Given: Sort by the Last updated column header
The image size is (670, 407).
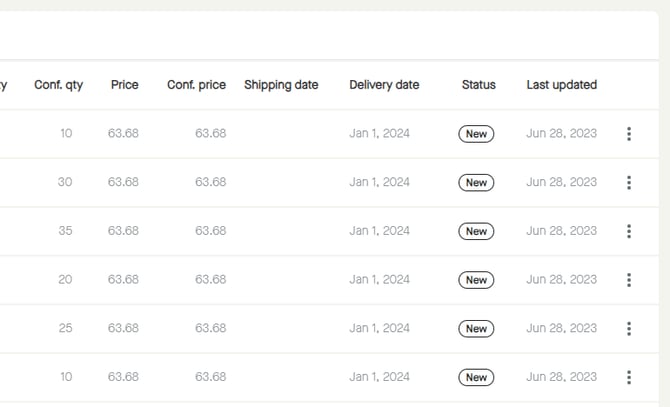Looking at the screenshot, I should tap(561, 85).
